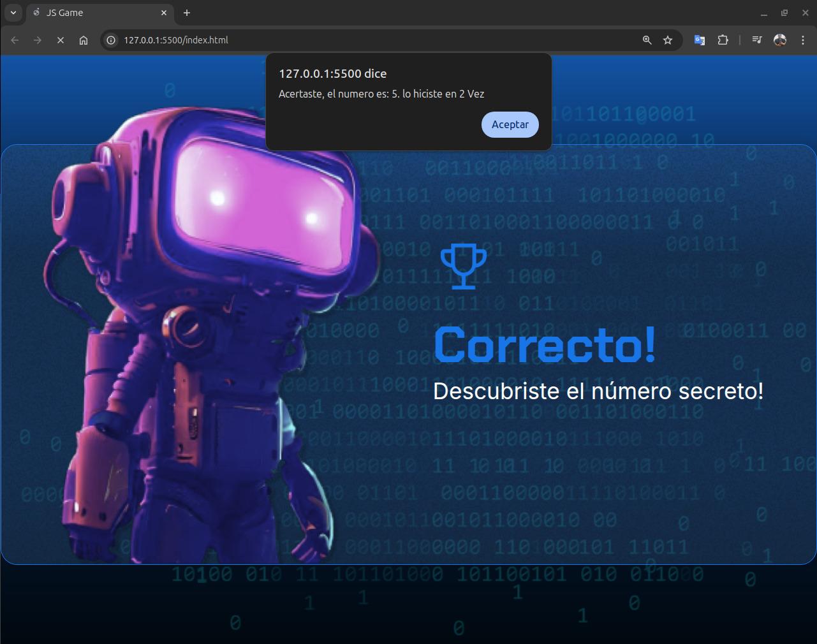This screenshot has width=817, height=644.
Task: Minimize the browser window
Action: click(x=764, y=13)
